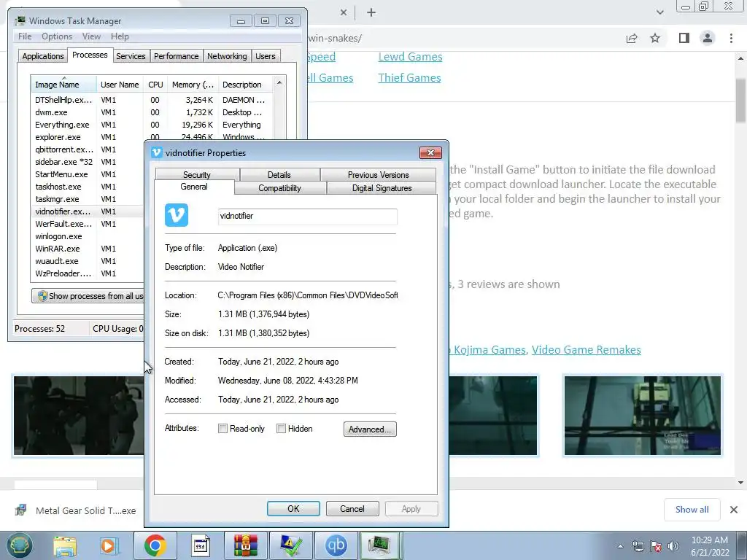The image size is (747, 560).
Task: Switch to the Applications tab
Action: (43, 56)
